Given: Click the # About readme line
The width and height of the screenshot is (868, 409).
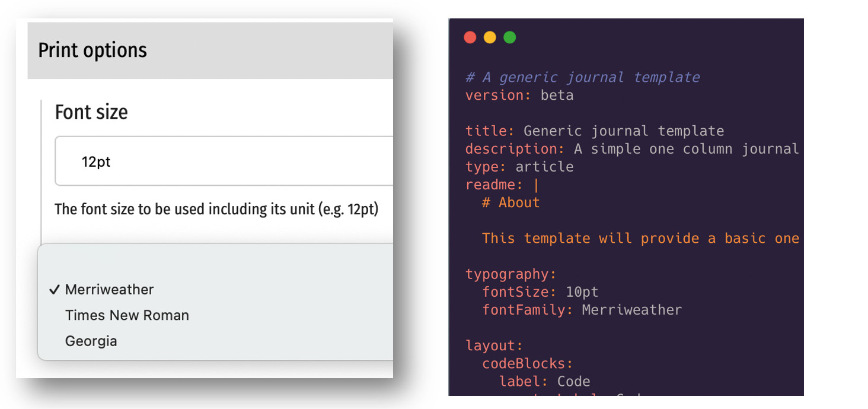Looking at the screenshot, I should coord(511,202).
